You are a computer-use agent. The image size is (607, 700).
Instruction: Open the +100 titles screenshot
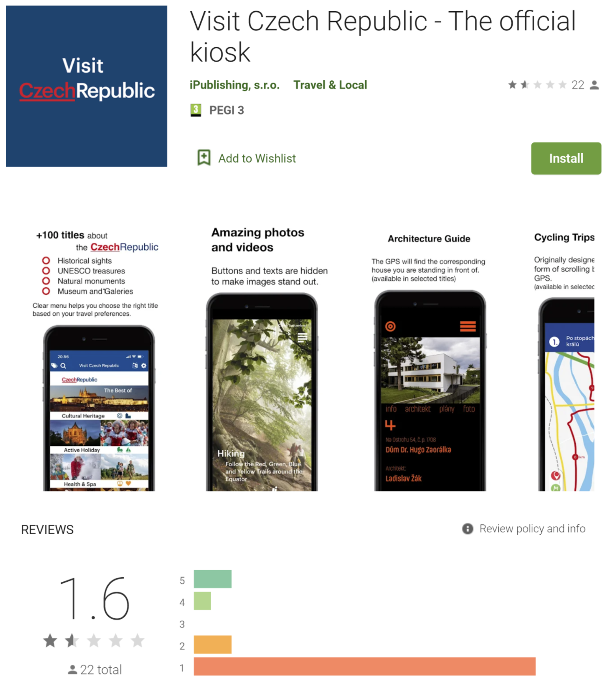[x=96, y=359]
